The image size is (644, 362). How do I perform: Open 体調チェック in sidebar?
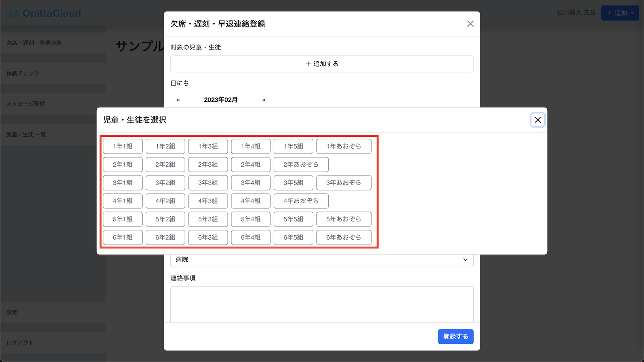[x=53, y=73]
